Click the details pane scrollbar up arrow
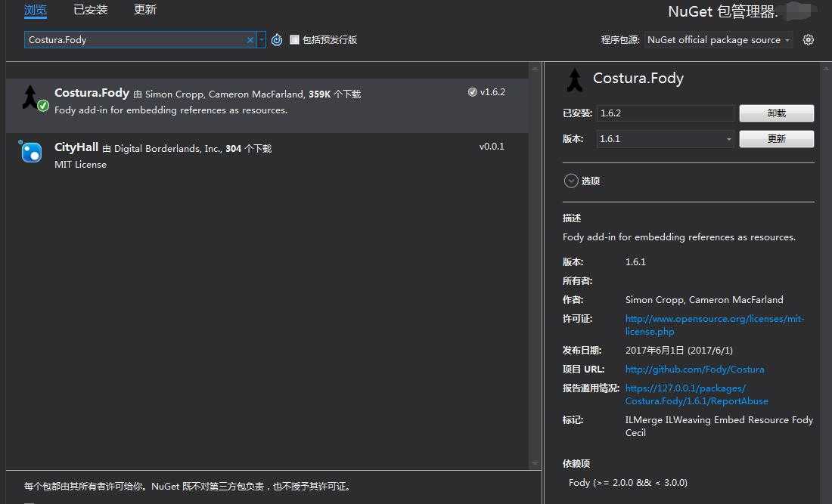832x504 pixels. (x=826, y=68)
